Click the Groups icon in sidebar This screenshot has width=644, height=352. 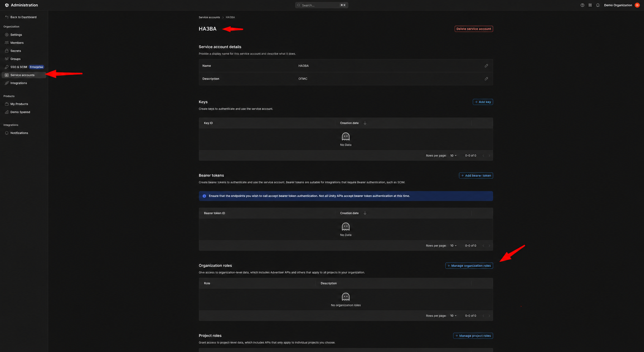pyautogui.click(x=6, y=59)
